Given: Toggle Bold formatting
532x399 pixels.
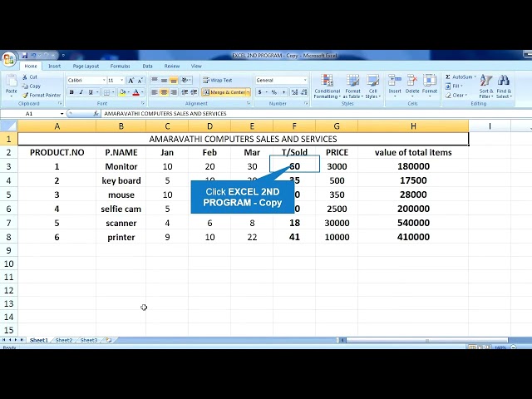Looking at the screenshot, I should (71, 92).
